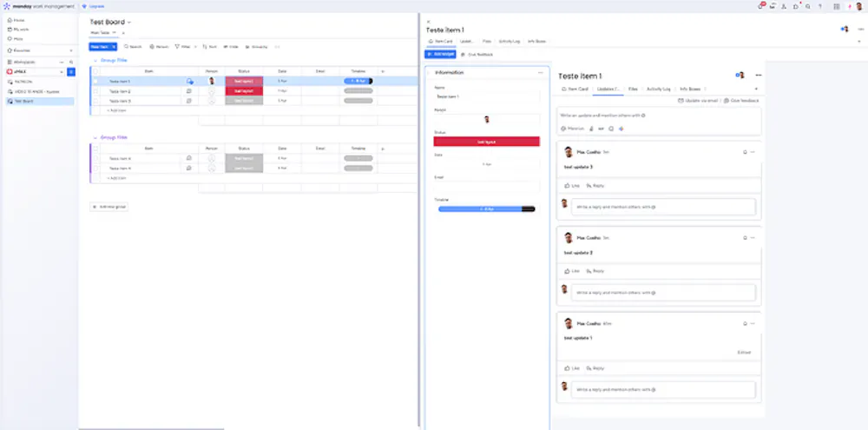
Task: Click Reply under test update 3
Action: tap(595, 186)
